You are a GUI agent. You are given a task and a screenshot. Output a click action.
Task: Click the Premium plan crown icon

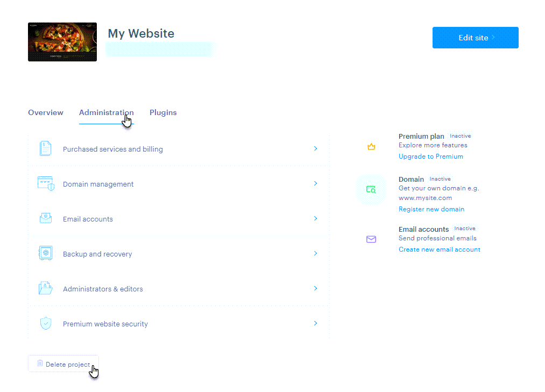pos(371,147)
